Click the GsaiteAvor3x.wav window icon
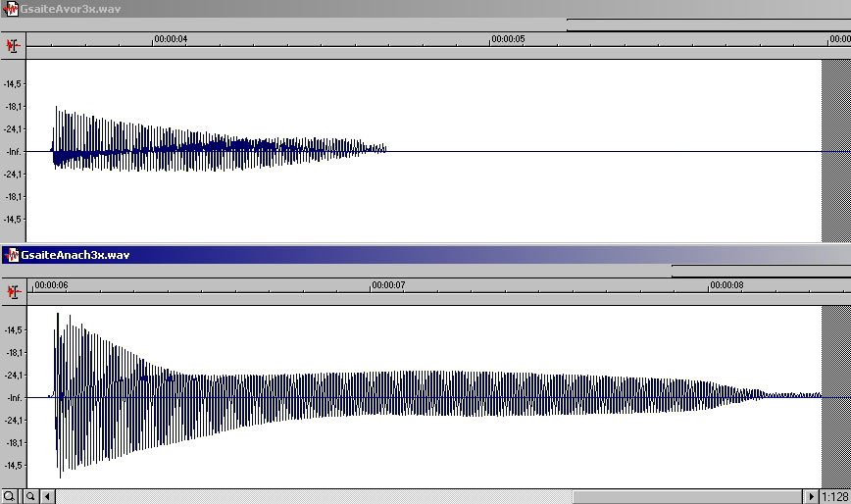 pyautogui.click(x=11, y=9)
